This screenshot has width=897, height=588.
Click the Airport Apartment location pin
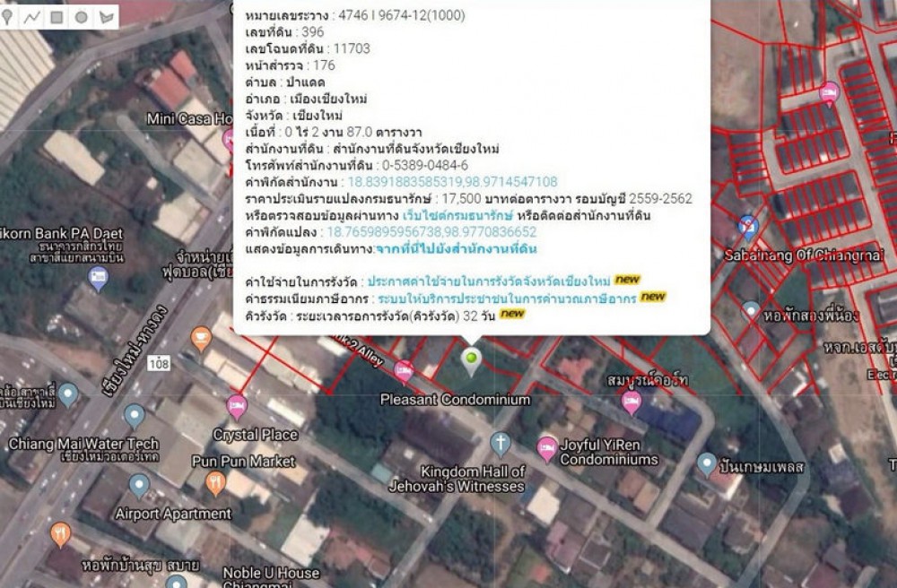[139, 485]
